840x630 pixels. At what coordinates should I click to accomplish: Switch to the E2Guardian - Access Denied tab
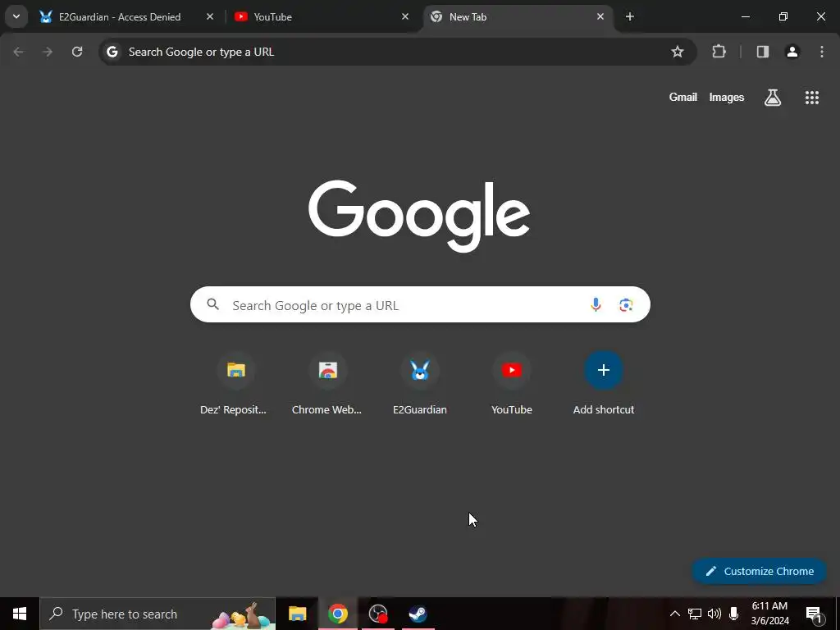(x=127, y=16)
